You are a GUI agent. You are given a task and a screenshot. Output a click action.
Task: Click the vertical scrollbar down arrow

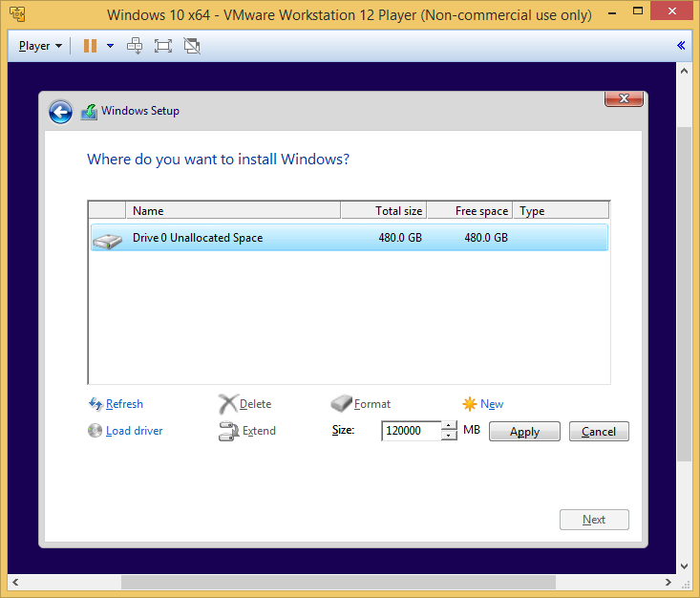coord(684,566)
